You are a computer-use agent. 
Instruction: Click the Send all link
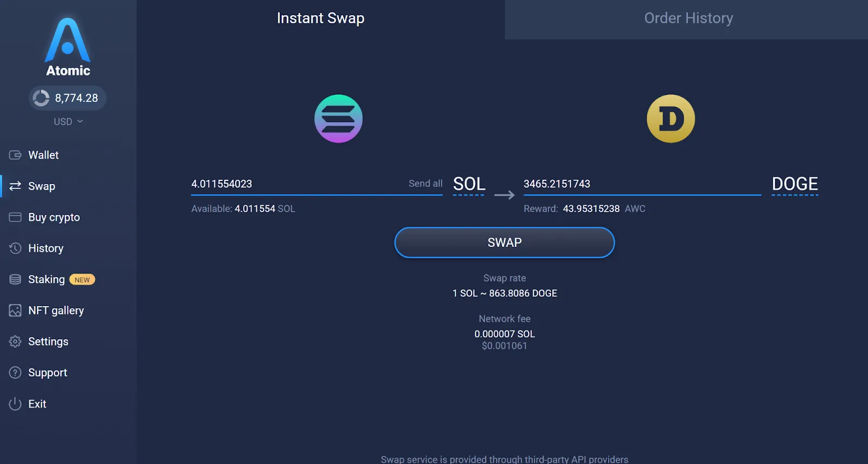(425, 183)
